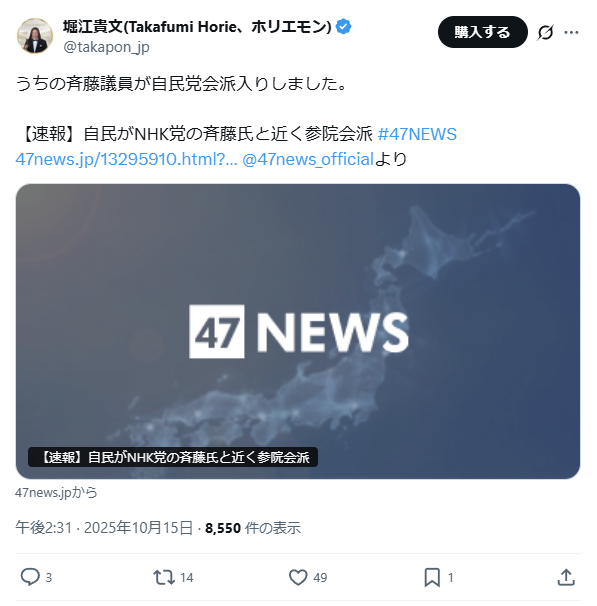597x606 pixels.
Task: Click the 8,550 件の表示 view count
Action: coord(253,528)
